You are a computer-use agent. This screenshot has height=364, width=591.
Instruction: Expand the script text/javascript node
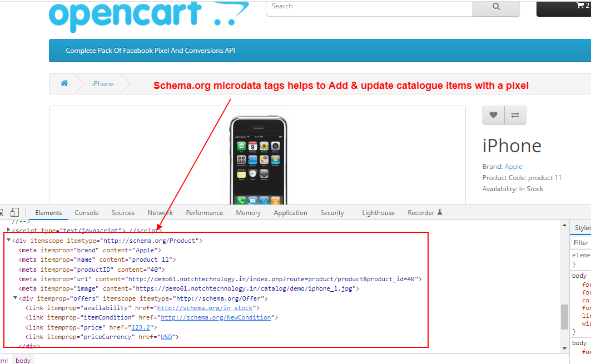point(9,230)
